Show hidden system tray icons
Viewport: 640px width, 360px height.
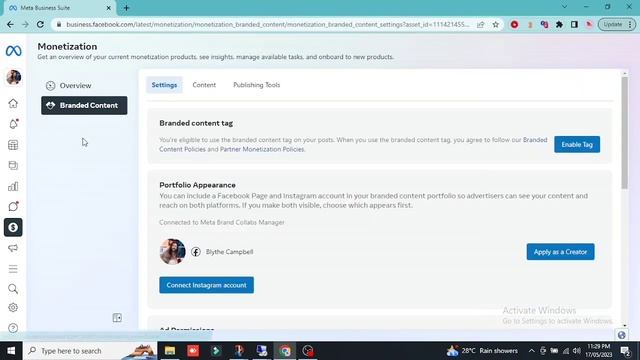(531, 351)
